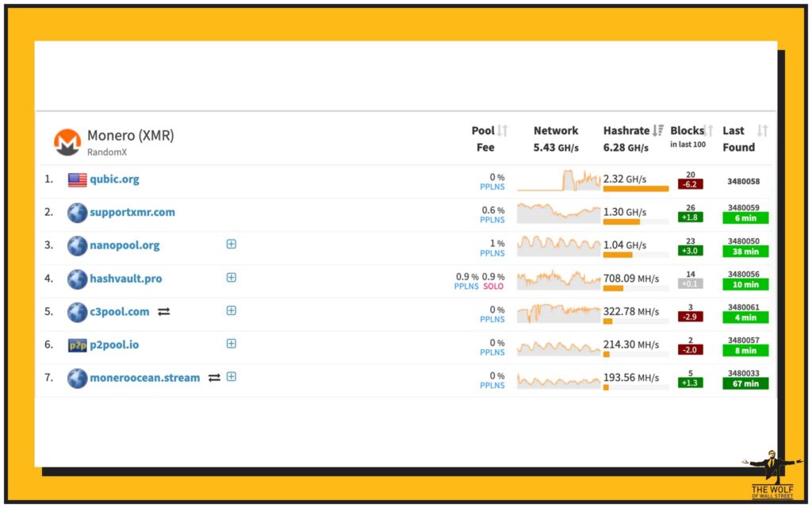Screen dimensions: 812x508
Task: Sort by Blocks column arrows
Action: tap(708, 131)
